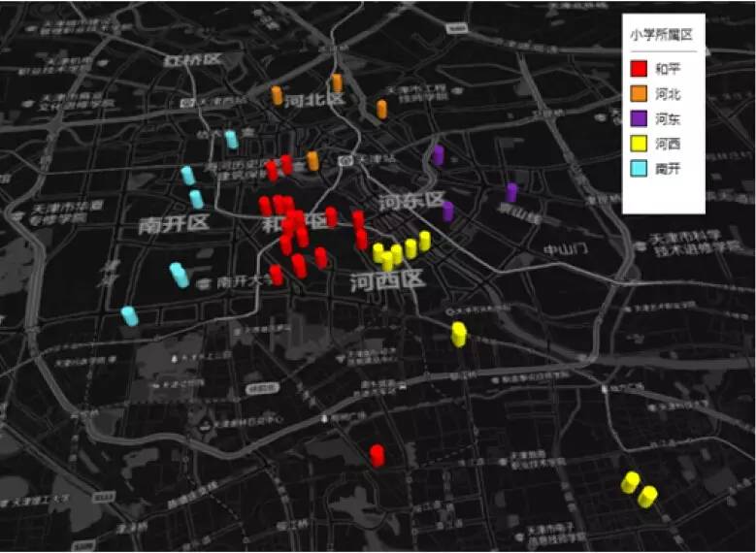Select the orange cylinder left of 河北区 label
This screenshot has width=756, height=553.
click(x=277, y=95)
